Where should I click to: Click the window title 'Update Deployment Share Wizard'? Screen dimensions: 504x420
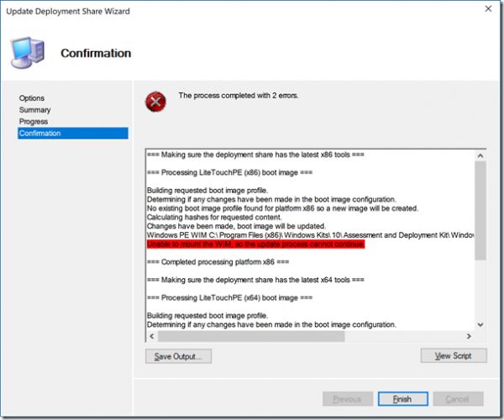[68, 11]
